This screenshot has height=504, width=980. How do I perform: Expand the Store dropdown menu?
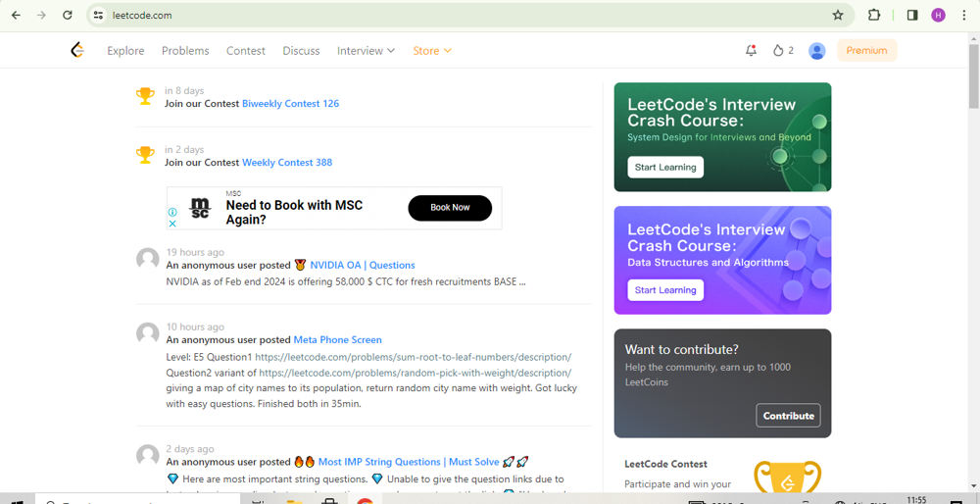coord(431,51)
